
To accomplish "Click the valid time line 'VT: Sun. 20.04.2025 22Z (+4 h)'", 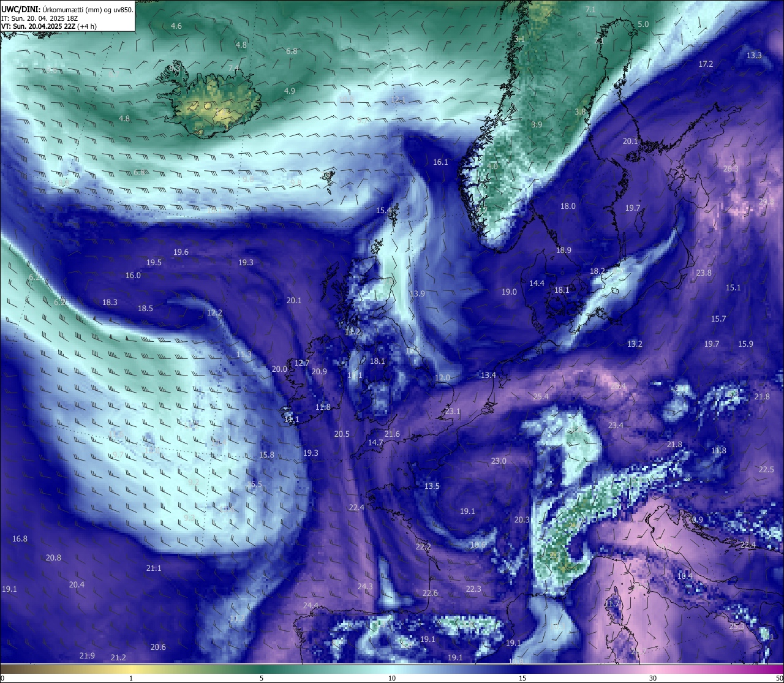I will 49,26.
